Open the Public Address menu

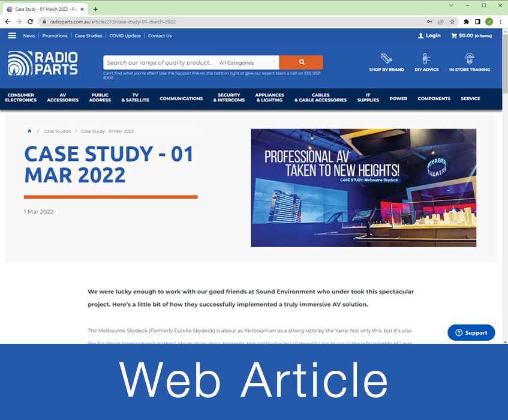coord(100,98)
